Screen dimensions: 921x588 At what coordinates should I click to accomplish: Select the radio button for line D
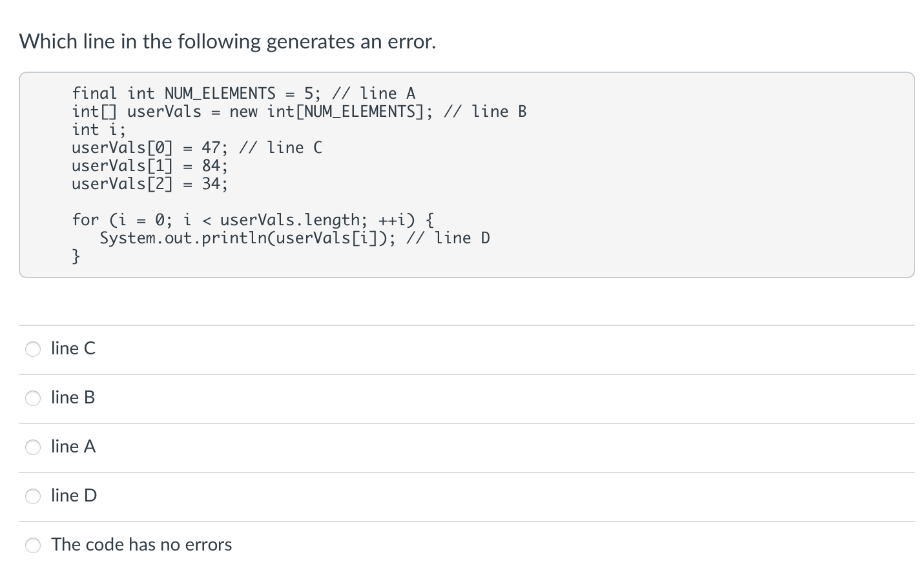33,496
